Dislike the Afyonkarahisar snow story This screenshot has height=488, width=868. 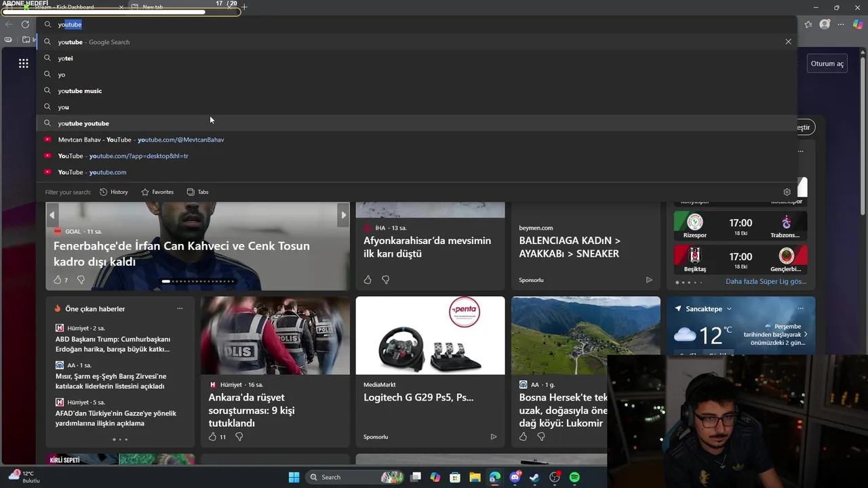[x=385, y=280]
